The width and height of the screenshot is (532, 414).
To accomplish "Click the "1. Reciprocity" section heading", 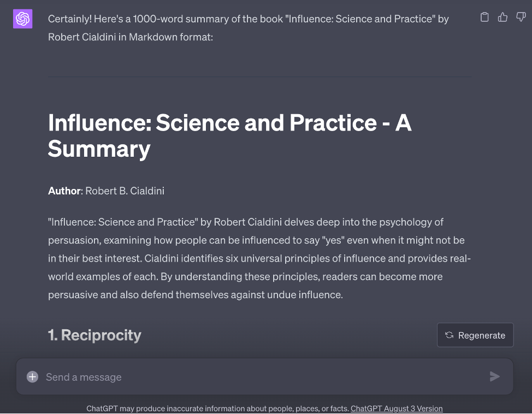I will pos(94,335).
